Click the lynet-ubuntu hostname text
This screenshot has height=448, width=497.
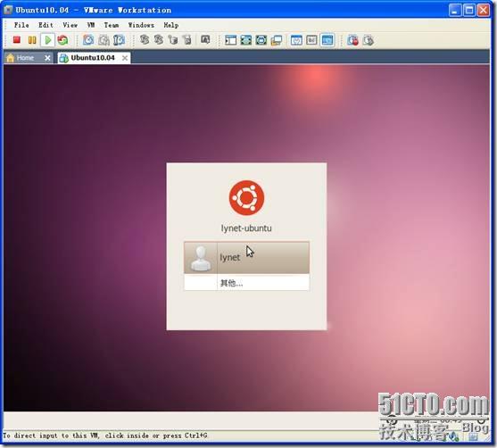246,228
